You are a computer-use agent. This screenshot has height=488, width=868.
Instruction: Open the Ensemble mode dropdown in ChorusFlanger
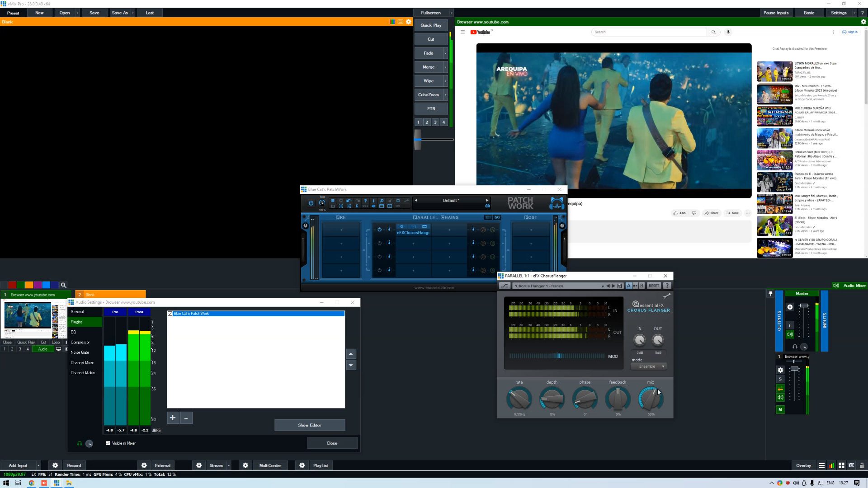[x=648, y=366]
